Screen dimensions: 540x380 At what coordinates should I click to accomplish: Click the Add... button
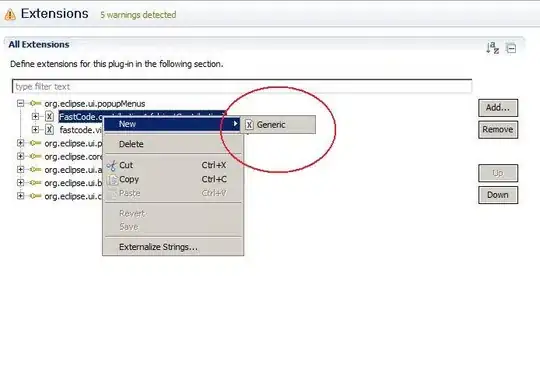498,108
